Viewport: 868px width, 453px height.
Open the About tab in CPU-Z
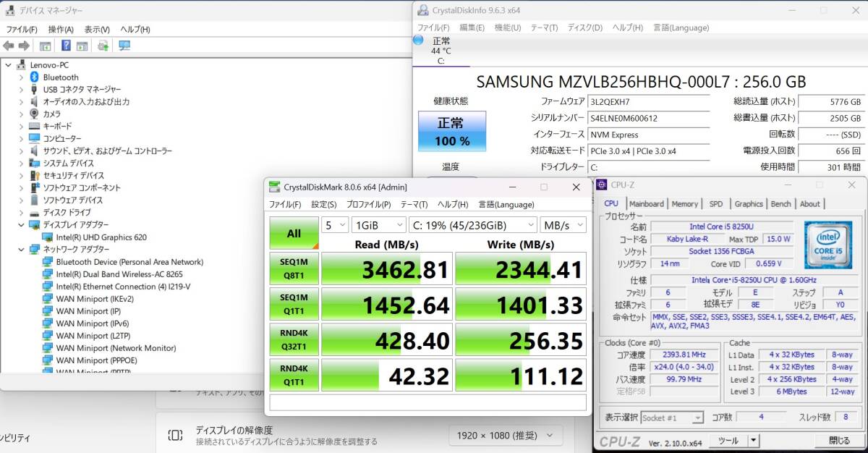point(809,204)
